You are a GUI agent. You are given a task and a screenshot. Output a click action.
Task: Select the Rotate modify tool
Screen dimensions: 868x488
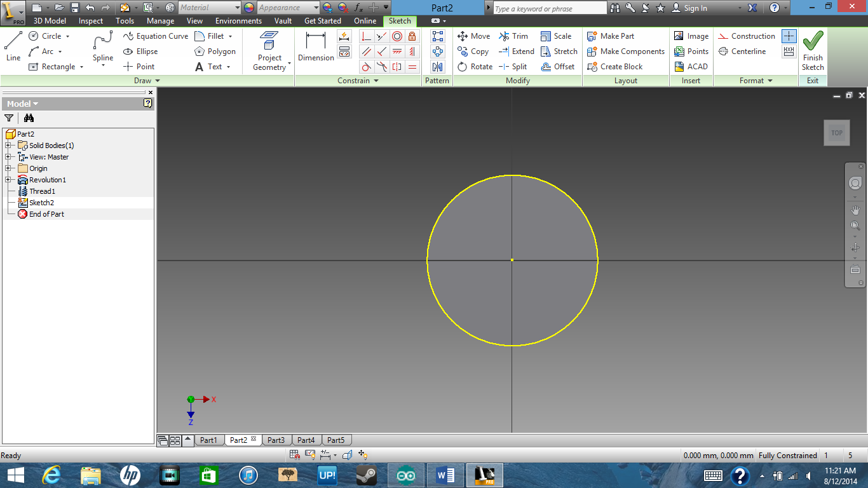coord(474,66)
